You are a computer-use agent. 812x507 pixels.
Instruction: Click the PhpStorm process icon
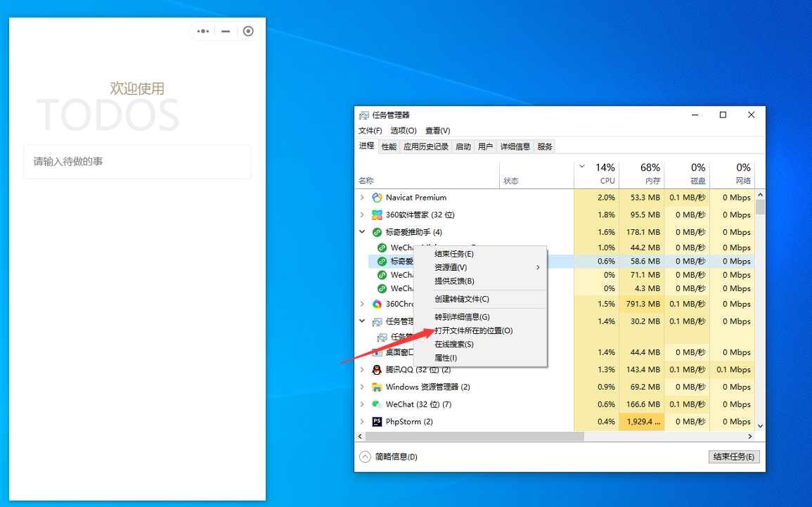(x=377, y=421)
